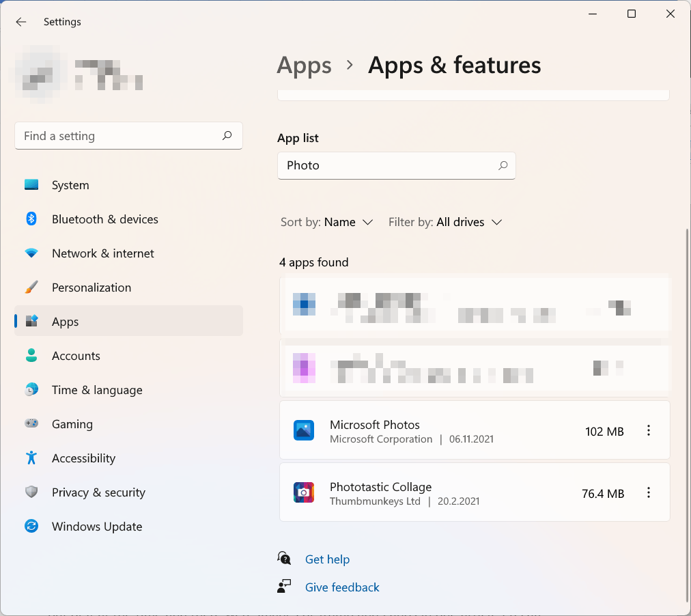691x616 pixels.
Task: Minimize the Settings window
Action: click(593, 14)
